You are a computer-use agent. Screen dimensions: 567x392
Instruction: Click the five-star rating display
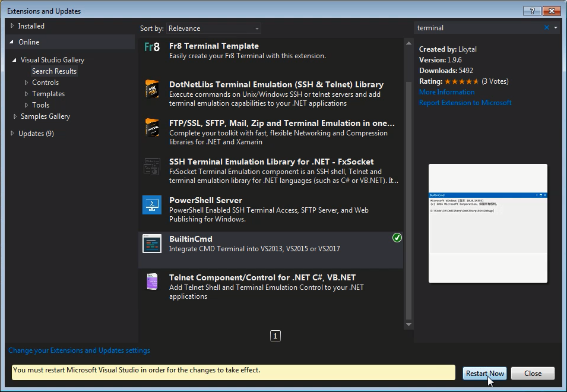(x=461, y=81)
